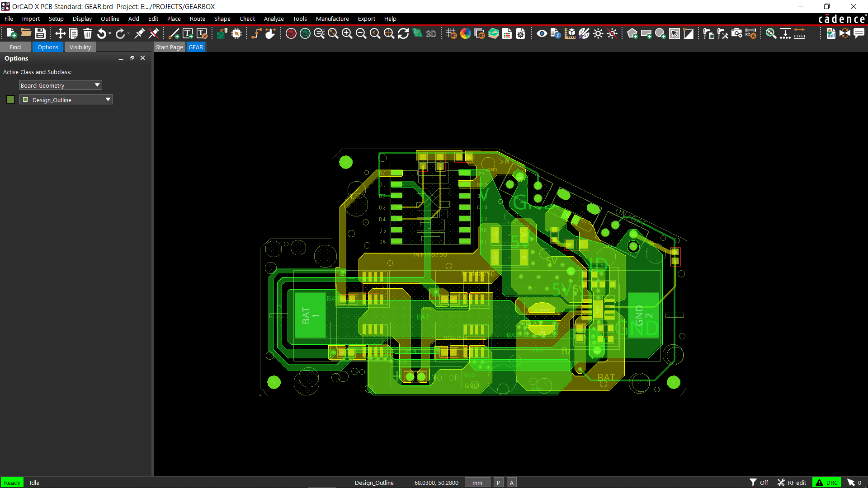Open the File menu
Viewport: 868px width, 488px height.
(x=9, y=19)
